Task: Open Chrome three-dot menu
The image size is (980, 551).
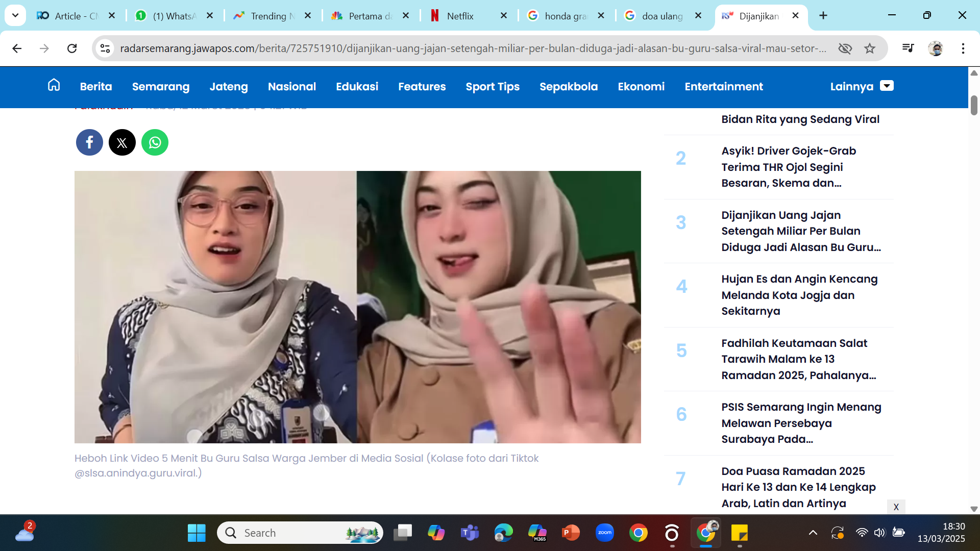Action: [x=963, y=48]
